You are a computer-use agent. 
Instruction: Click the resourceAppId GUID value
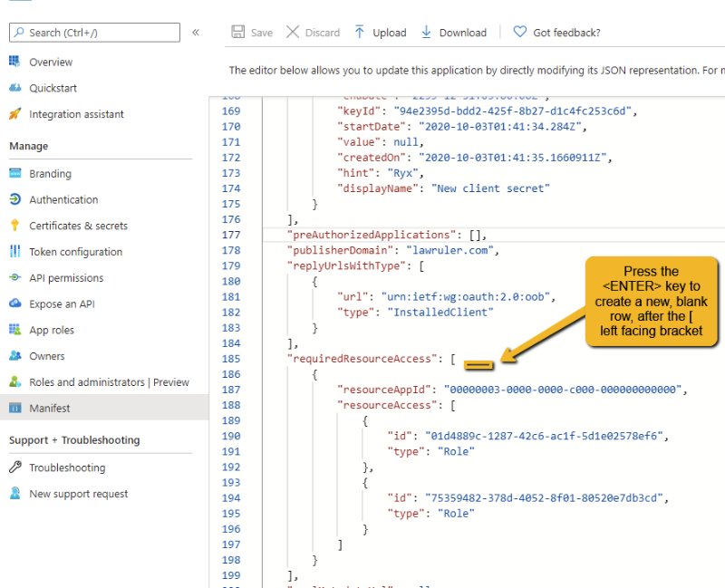(563, 390)
